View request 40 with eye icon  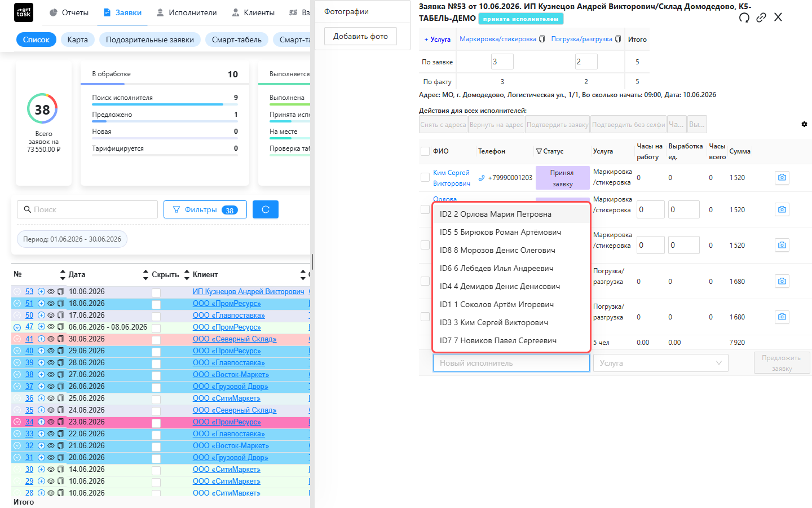(51, 351)
